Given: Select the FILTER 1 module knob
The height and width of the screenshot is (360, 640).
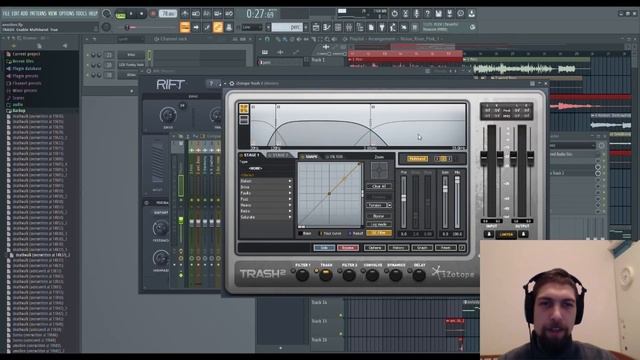Looking at the screenshot, I should (302, 276).
